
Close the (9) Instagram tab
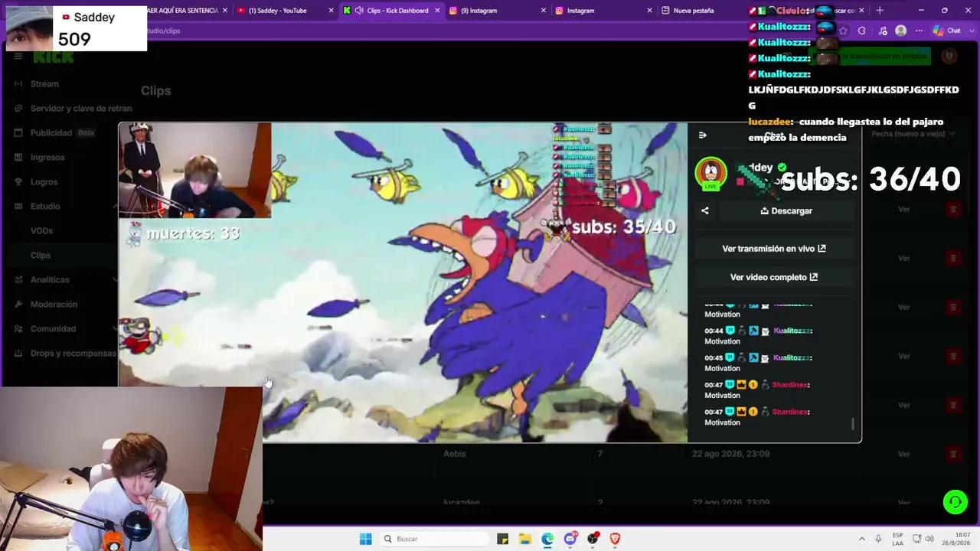[x=543, y=11]
